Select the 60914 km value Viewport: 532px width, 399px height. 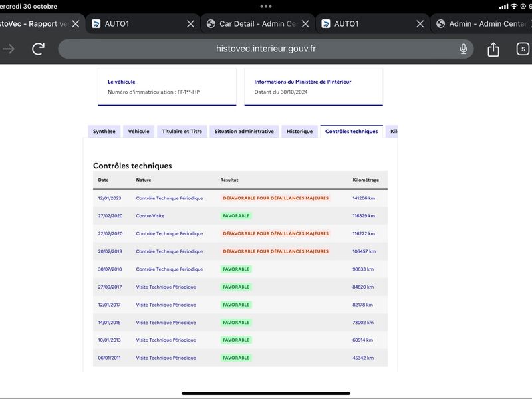(x=362, y=340)
